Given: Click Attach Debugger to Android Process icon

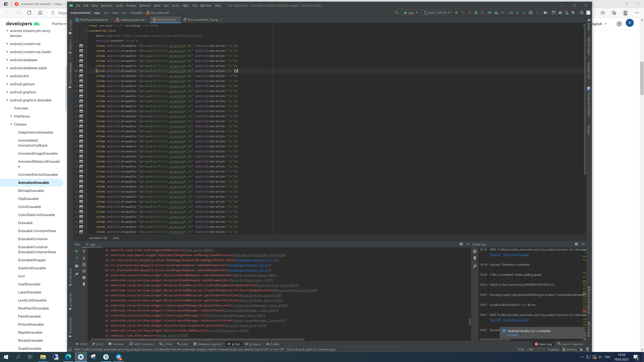Looking at the screenshot, I should pyautogui.click(x=496, y=13).
